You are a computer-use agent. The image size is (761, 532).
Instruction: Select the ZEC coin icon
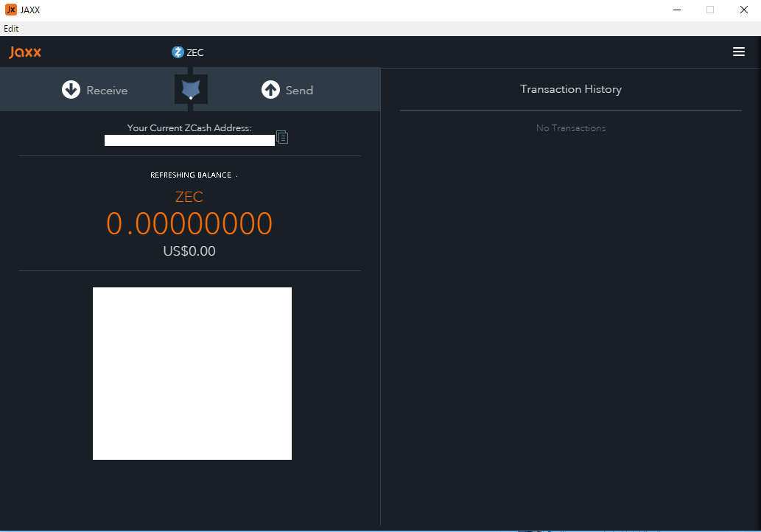pos(178,52)
